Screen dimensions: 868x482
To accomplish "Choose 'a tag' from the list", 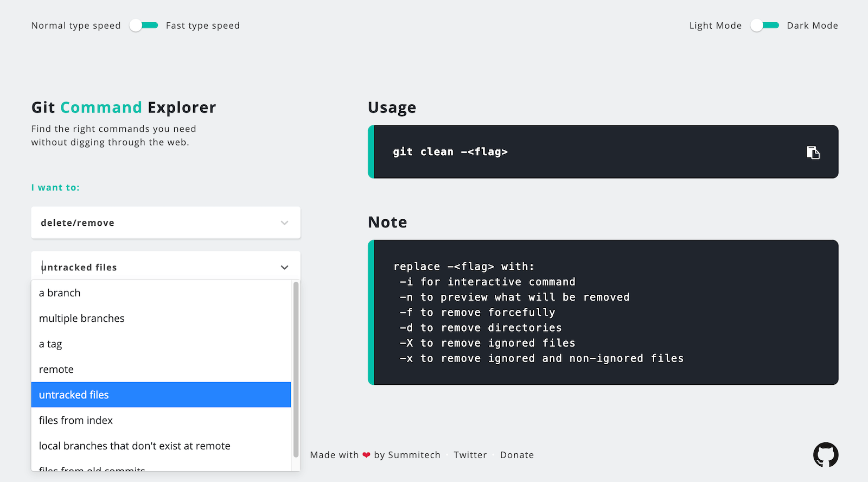I will pyautogui.click(x=161, y=344).
